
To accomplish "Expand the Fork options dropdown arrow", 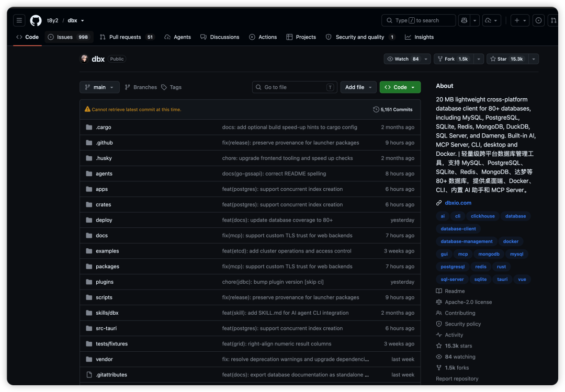I will click(479, 59).
